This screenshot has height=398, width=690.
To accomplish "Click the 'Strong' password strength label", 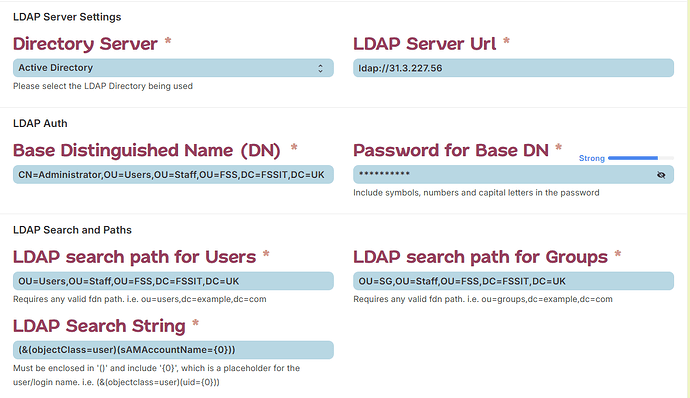I will [x=591, y=158].
